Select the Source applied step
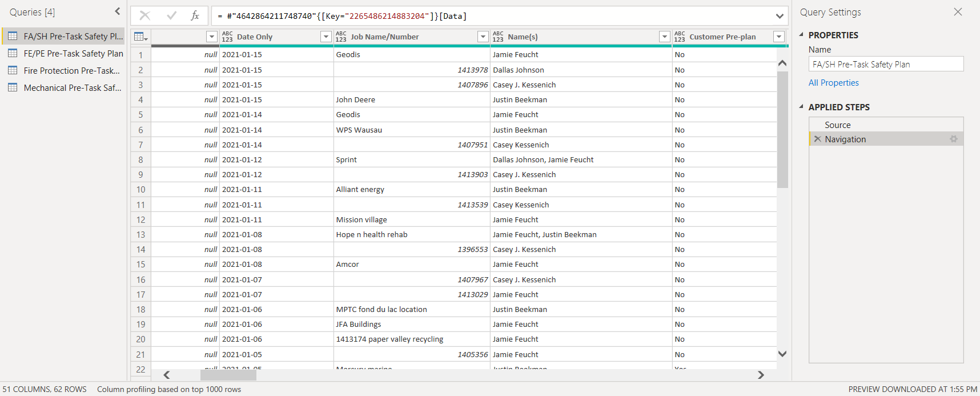Image resolution: width=980 pixels, height=396 pixels. coord(886,125)
